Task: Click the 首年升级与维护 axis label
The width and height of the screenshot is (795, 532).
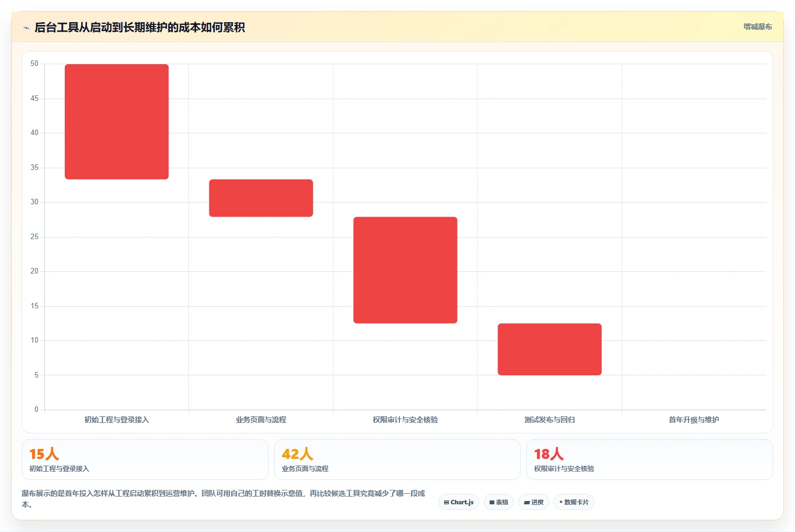Action: click(694, 420)
